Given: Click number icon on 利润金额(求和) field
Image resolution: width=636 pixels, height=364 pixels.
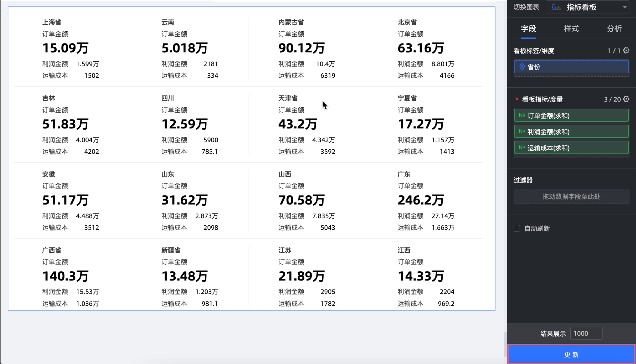Looking at the screenshot, I should (522, 132).
